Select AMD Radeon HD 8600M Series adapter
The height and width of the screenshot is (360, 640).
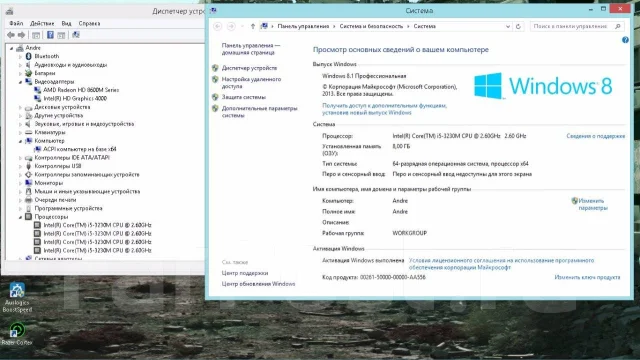pos(81,90)
